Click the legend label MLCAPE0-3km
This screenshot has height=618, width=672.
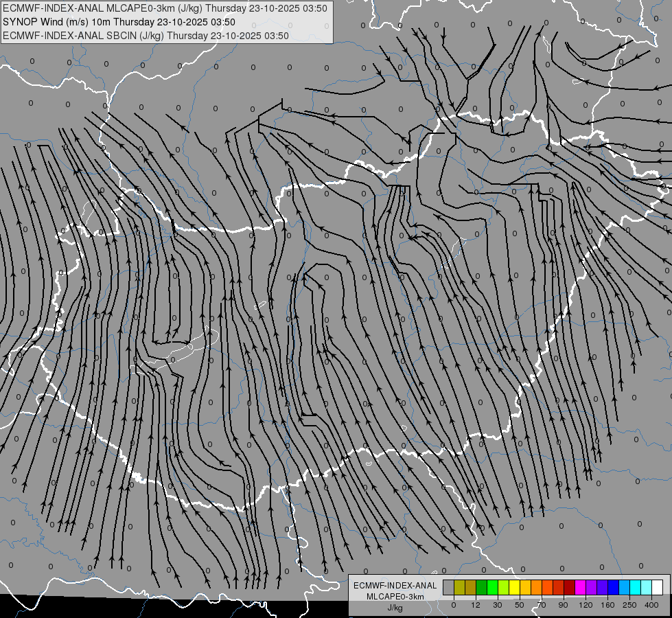tap(395, 597)
